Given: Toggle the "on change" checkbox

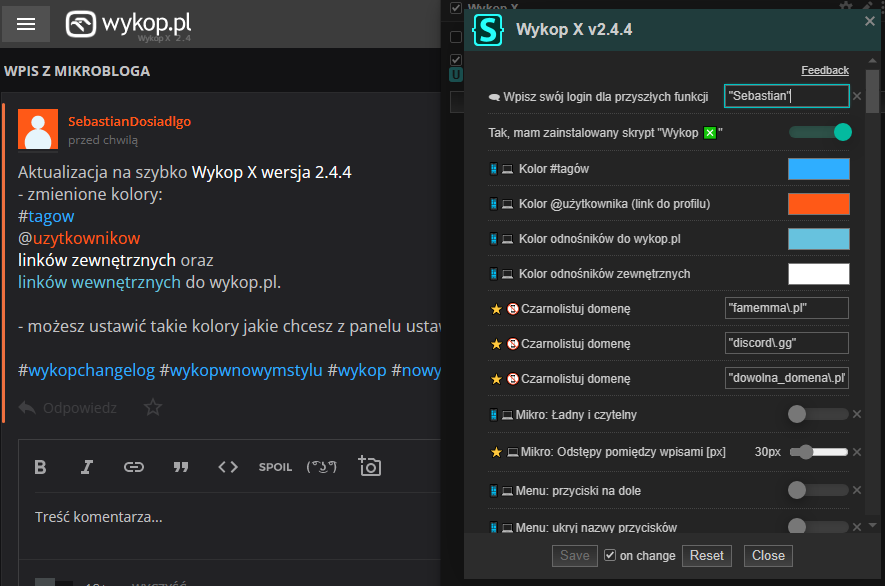Looking at the screenshot, I should coord(610,555).
